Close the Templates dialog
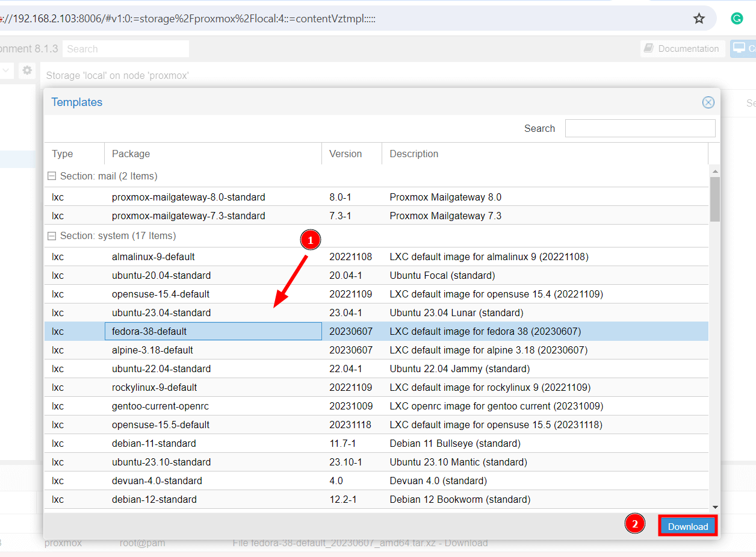The width and height of the screenshot is (756, 557). [708, 102]
